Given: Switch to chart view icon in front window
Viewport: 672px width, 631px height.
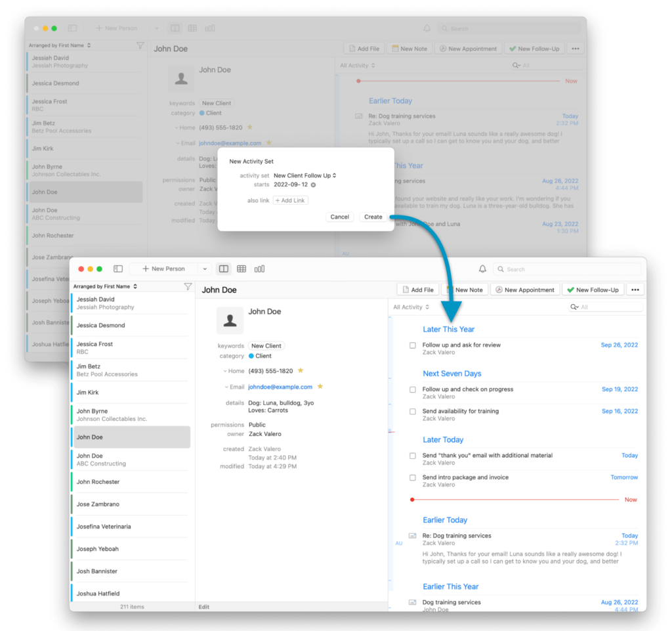Looking at the screenshot, I should coord(259,269).
